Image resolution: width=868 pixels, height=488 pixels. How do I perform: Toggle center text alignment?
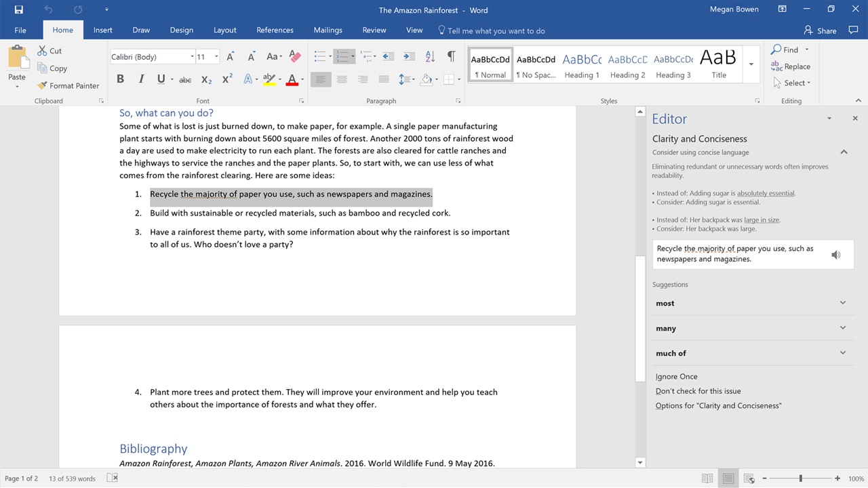click(341, 79)
